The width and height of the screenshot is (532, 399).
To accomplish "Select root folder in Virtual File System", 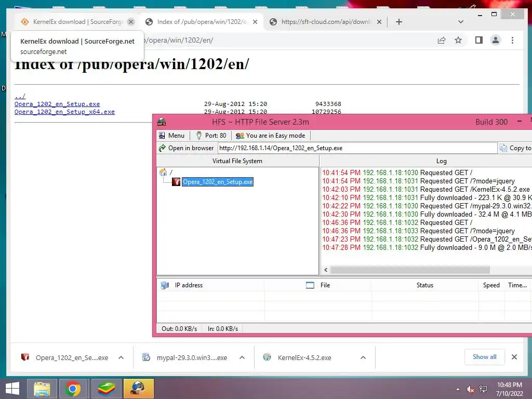I will [170, 172].
